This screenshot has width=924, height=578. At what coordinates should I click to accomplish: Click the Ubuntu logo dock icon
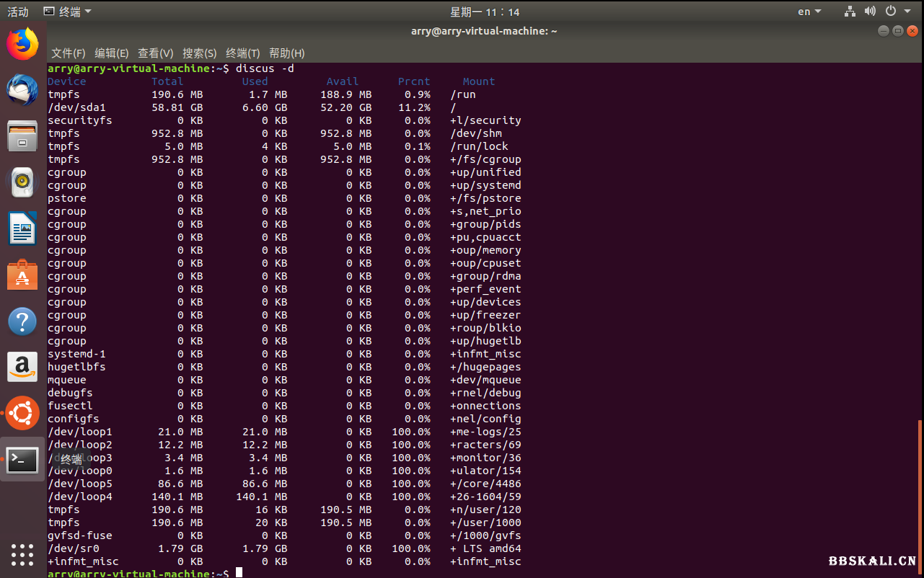click(x=22, y=414)
